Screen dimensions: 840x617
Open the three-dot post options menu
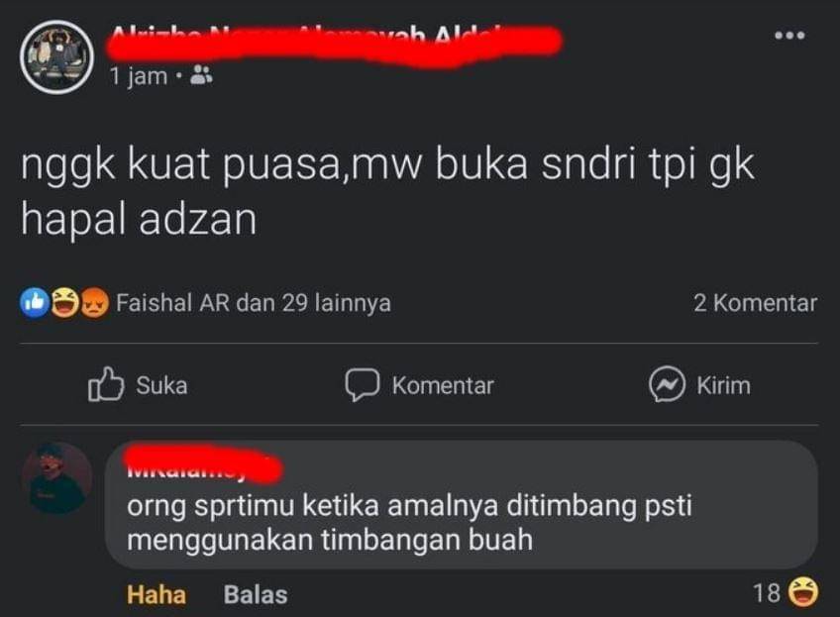coord(789,36)
